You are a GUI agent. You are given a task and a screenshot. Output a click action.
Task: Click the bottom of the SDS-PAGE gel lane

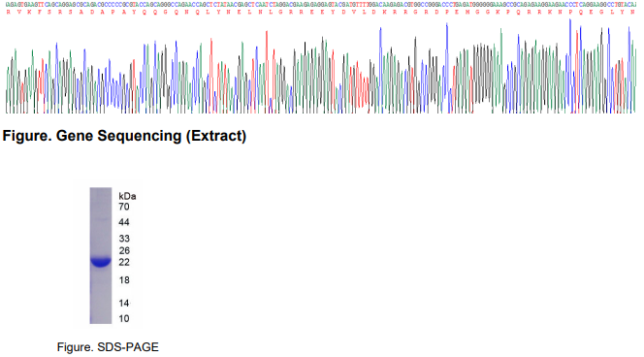click(101, 320)
